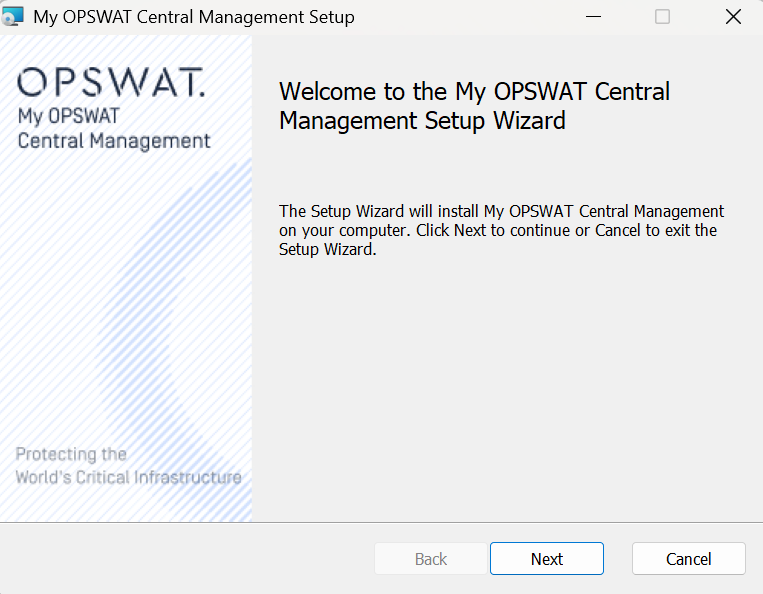Click the disabled maximize button

click(x=662, y=17)
